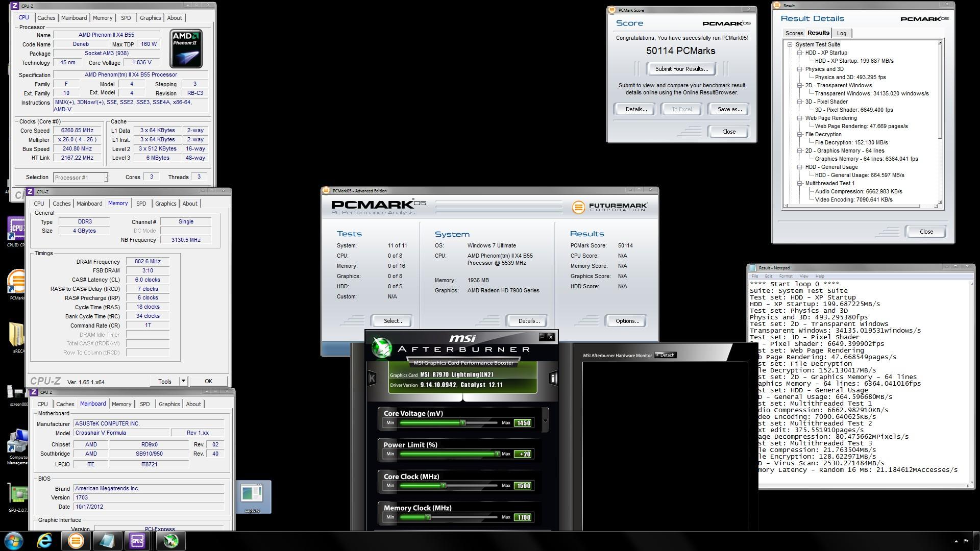This screenshot has height=551, width=980.
Task: Collapse HDD - XP Startup node
Action: [800, 53]
